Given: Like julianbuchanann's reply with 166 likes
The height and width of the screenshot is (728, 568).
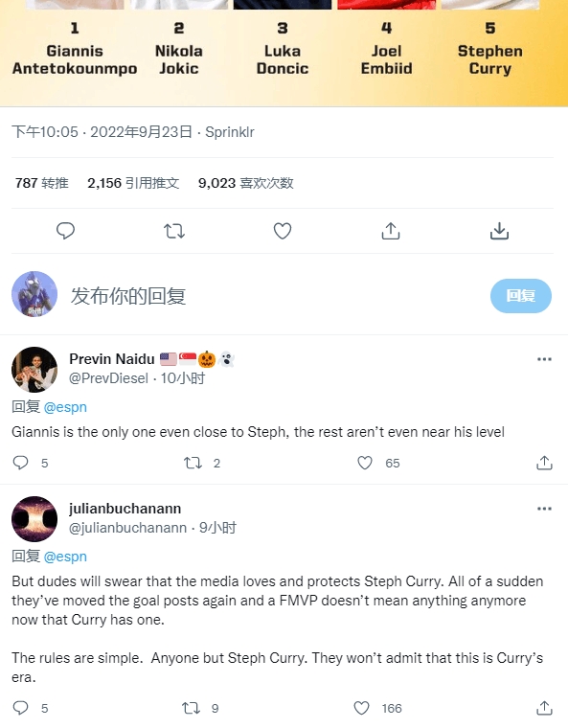Looking at the screenshot, I should pyautogui.click(x=361, y=708).
